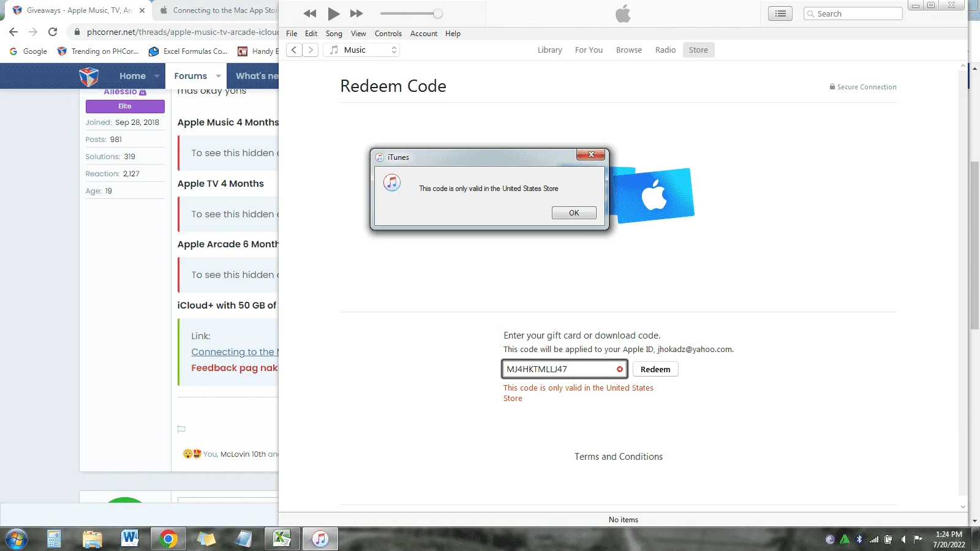Open the Terms and Conditions link

pyautogui.click(x=619, y=457)
